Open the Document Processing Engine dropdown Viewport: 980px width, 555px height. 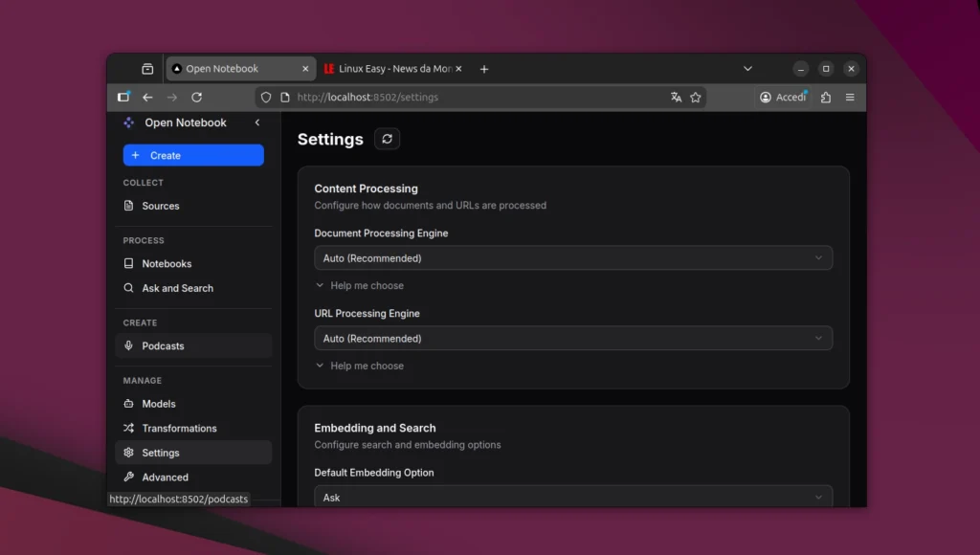click(573, 257)
